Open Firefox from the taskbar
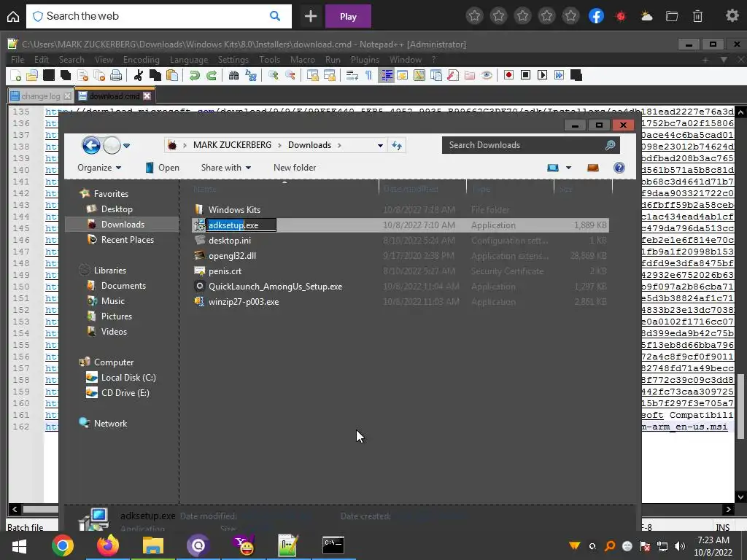This screenshot has width=747, height=560. [108, 545]
